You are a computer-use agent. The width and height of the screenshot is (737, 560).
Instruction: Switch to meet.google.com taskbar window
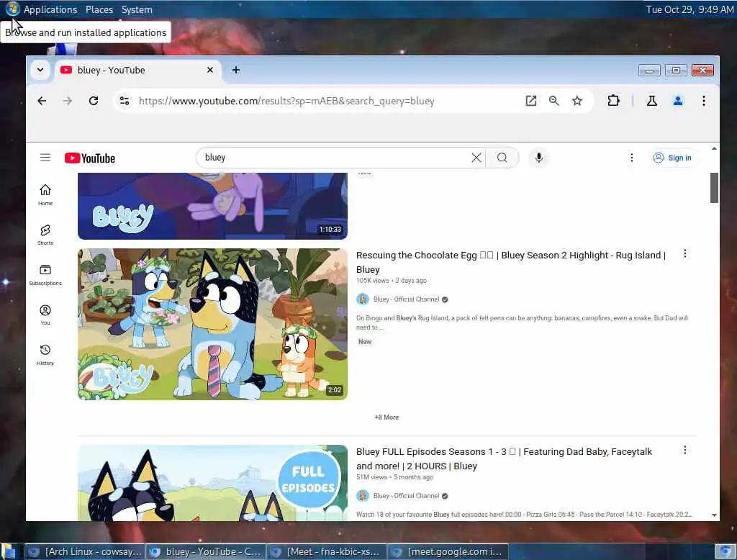pos(448,551)
